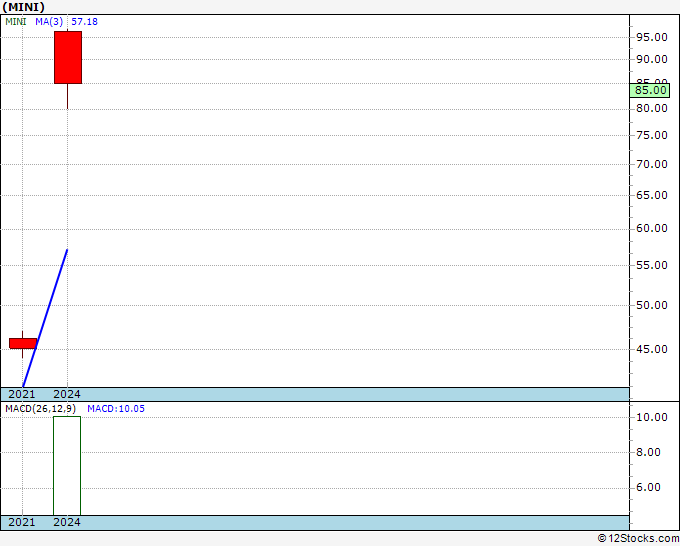Click the 70.00 price axis label

652,164
